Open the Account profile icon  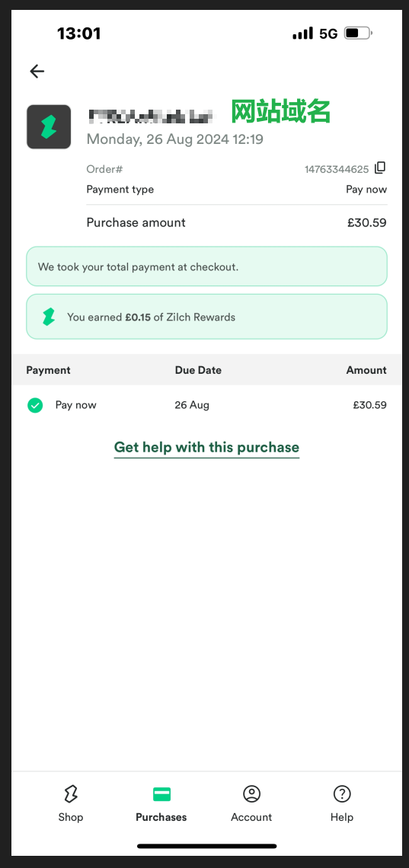(x=251, y=794)
